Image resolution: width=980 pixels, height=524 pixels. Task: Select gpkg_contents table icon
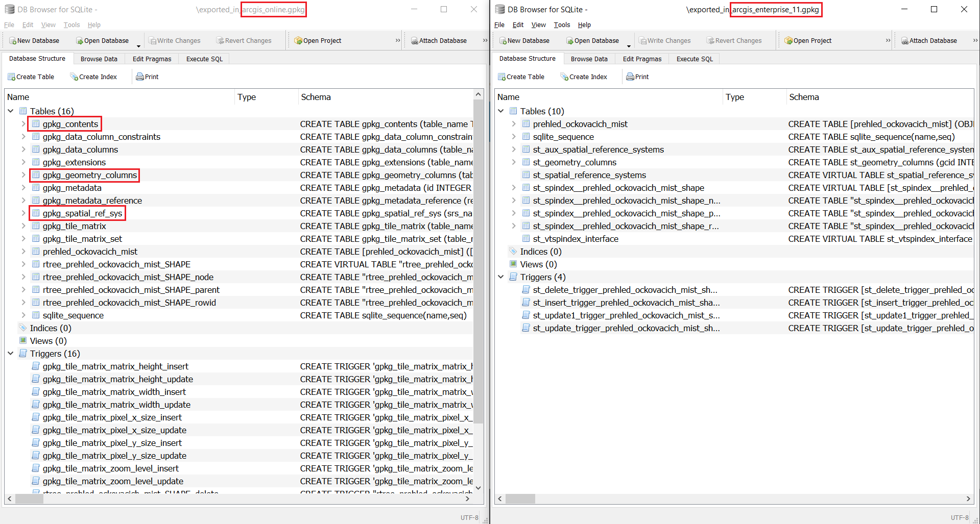36,123
